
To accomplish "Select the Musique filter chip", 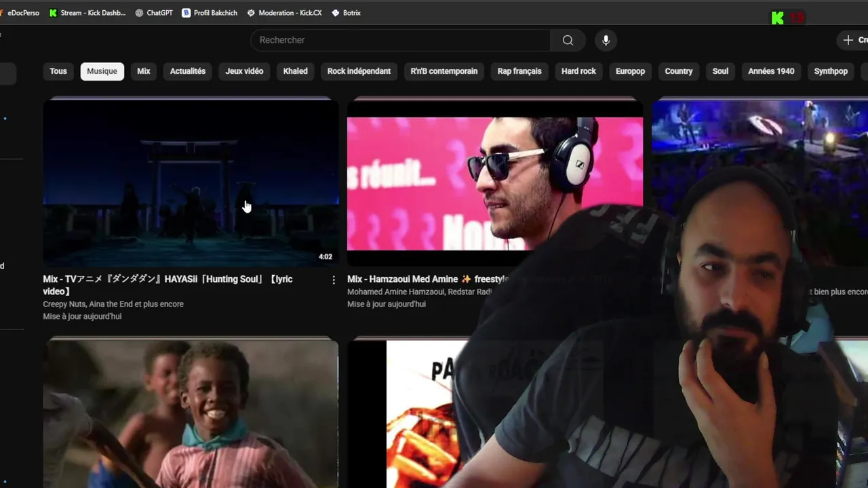I will pos(102,71).
